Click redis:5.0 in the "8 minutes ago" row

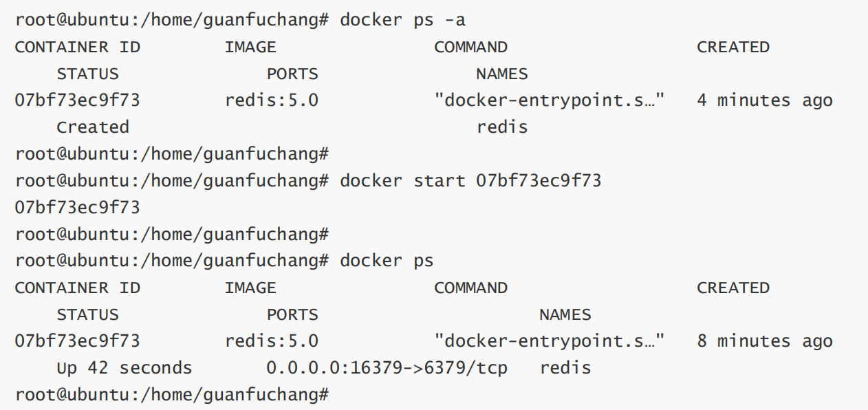(x=272, y=341)
